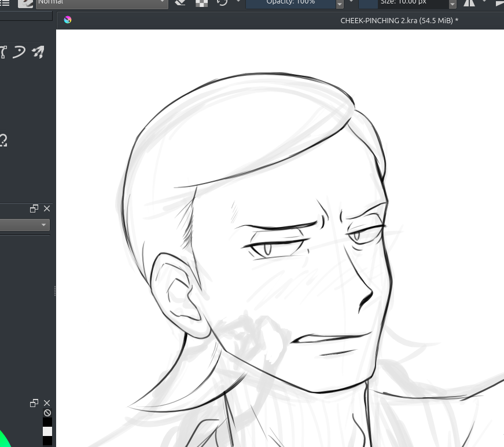Select the Bezier Curve tool
504x447 pixels.
tap(3, 52)
